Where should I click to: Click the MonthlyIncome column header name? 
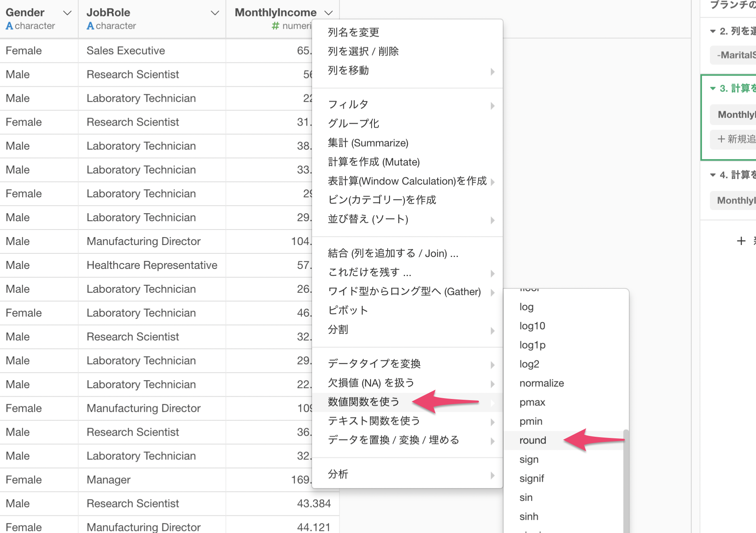click(276, 13)
